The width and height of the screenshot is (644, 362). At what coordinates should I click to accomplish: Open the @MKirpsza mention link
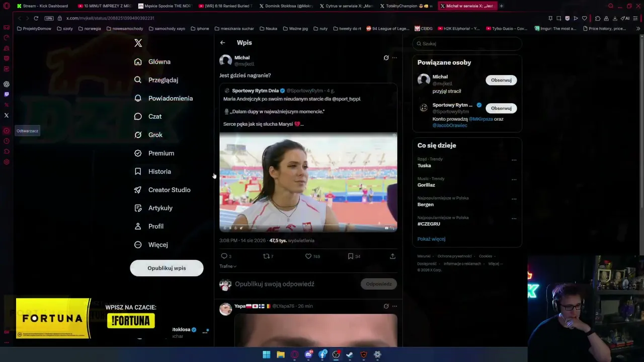click(480, 119)
